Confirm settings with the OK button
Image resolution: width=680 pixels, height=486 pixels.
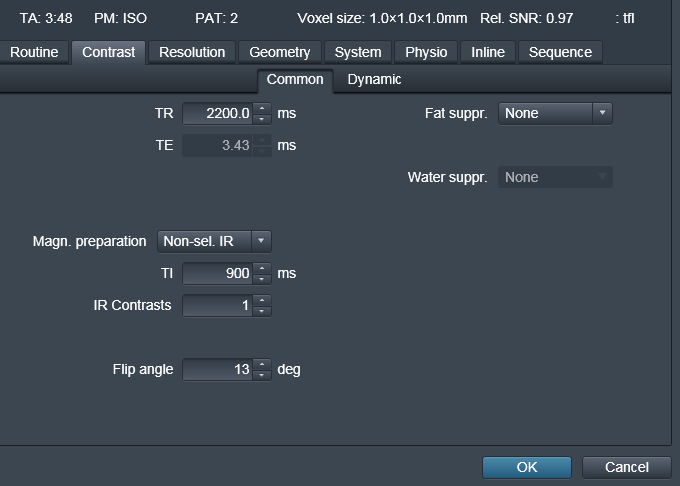(527, 467)
